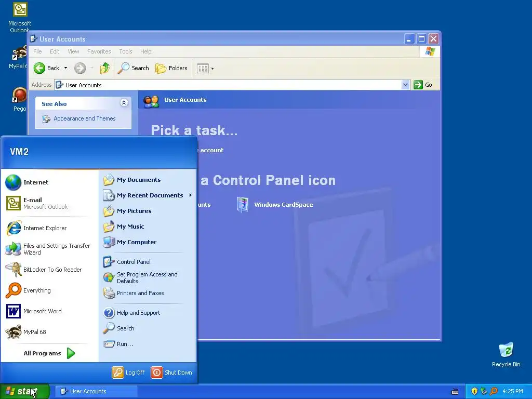Expand All Programs list
Image resolution: width=532 pixels, height=399 pixels.
click(x=49, y=353)
